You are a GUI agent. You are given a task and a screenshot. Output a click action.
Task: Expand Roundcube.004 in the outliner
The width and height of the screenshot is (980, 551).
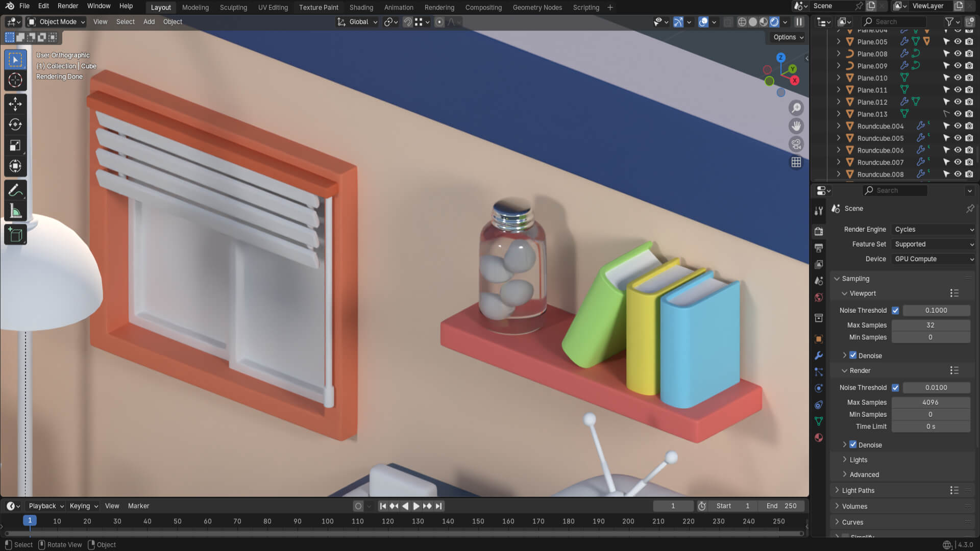(839, 126)
